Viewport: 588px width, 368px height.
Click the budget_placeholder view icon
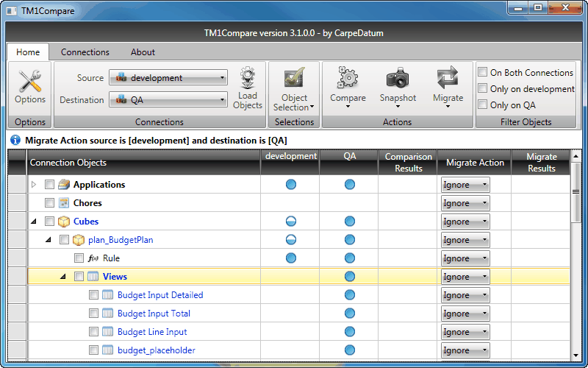(107, 350)
